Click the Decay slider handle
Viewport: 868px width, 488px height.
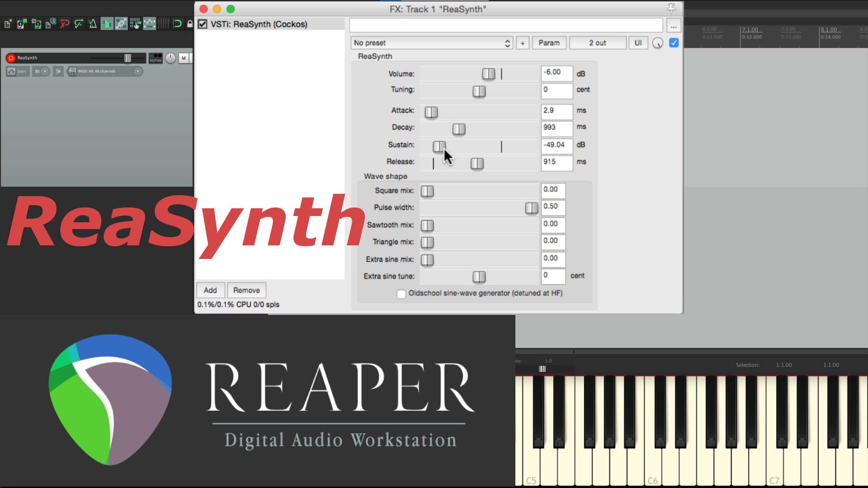[458, 129]
